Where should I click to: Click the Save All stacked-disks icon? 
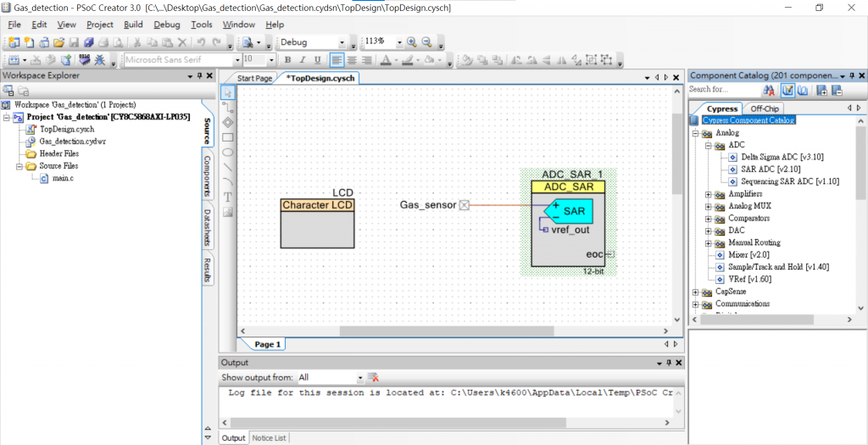(88, 42)
